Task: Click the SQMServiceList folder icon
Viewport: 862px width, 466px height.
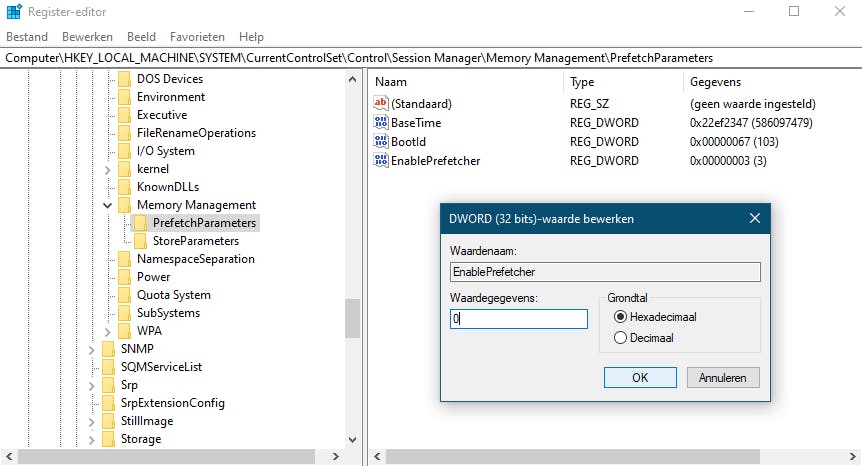Action: point(109,367)
